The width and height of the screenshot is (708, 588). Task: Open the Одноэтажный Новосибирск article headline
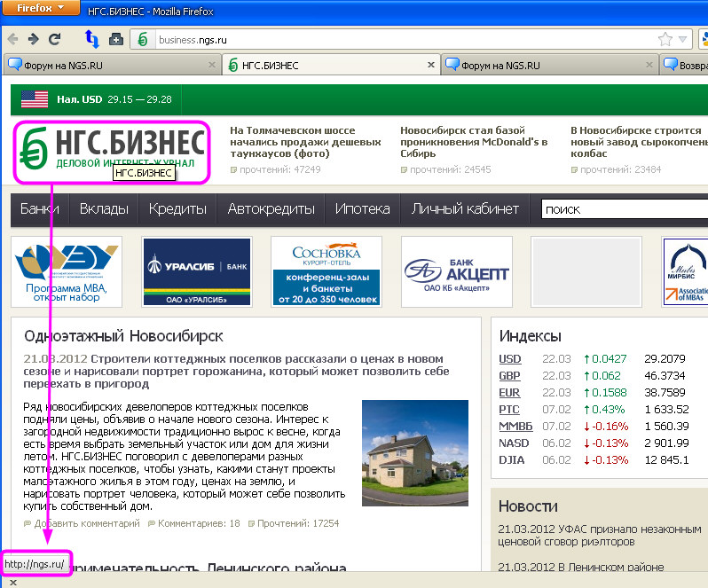tap(123, 336)
